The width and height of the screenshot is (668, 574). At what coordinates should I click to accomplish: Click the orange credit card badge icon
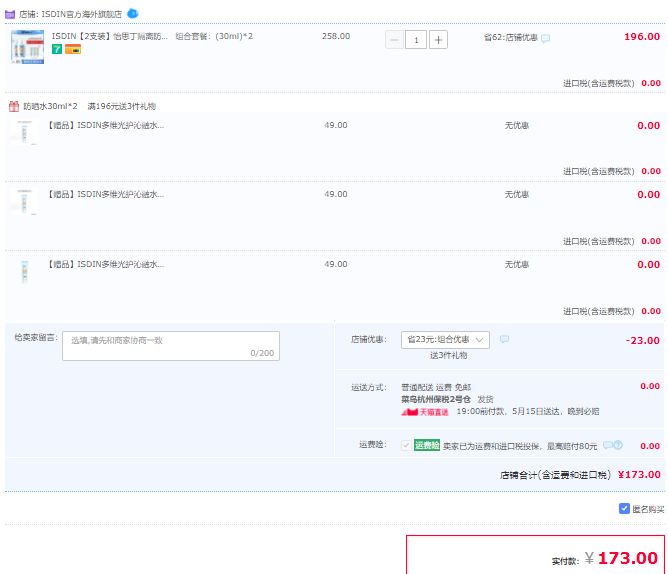point(73,49)
